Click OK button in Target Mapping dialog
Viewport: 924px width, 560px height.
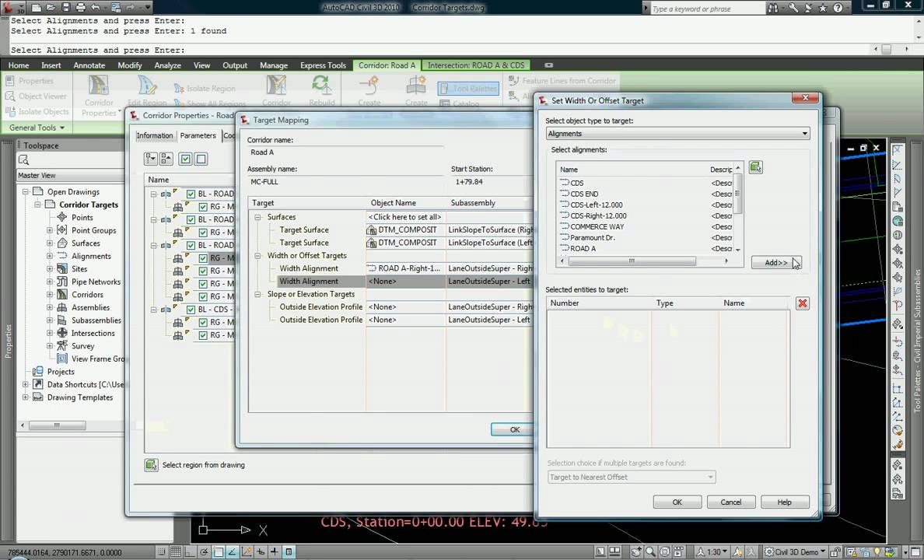pyautogui.click(x=514, y=430)
